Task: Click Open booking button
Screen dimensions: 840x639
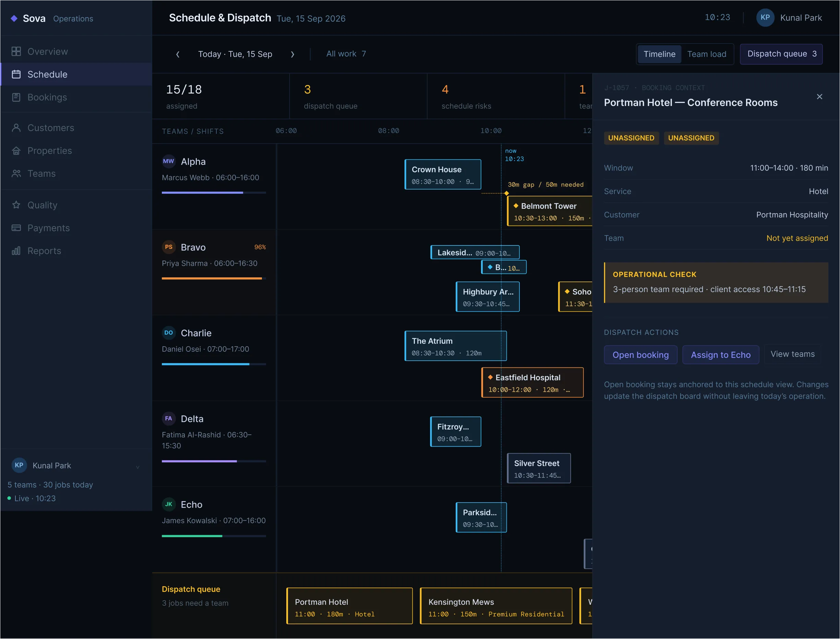Action: pyautogui.click(x=640, y=355)
